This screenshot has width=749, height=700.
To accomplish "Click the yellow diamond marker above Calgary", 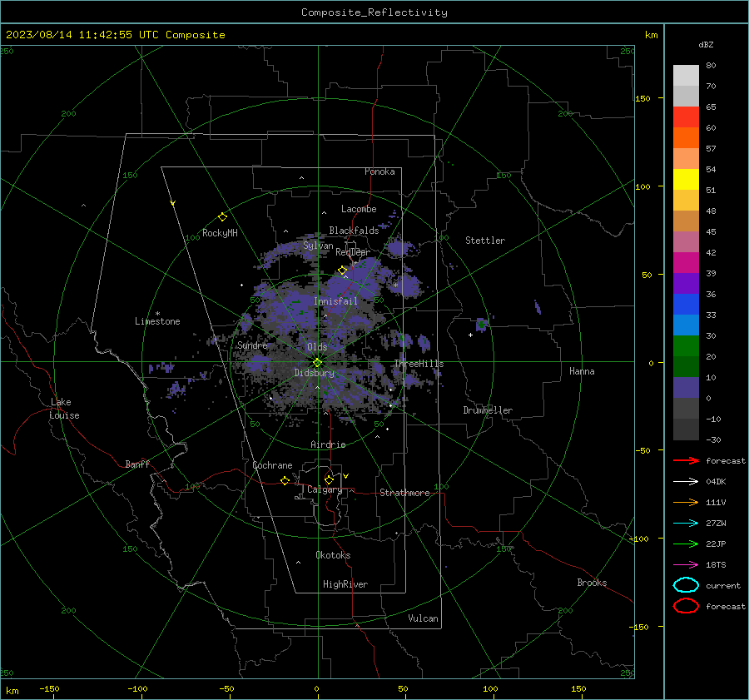I will tap(329, 479).
